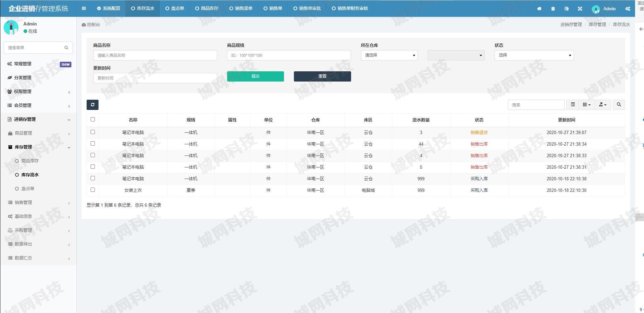This screenshot has height=313, width=644.
Task: Check the row with quantity 44
Action: click(93, 144)
